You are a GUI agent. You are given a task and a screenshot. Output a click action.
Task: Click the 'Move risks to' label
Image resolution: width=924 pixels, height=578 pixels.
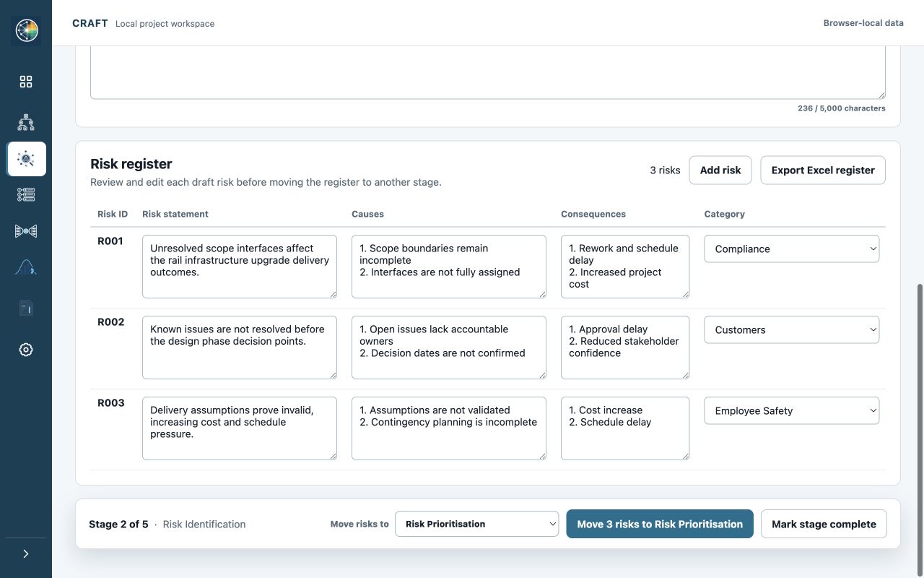click(359, 525)
